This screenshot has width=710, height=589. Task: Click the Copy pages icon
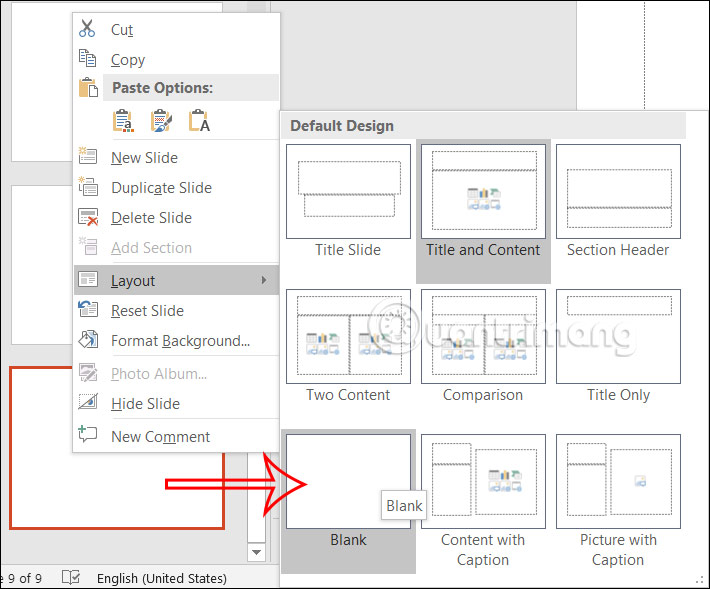pos(87,58)
